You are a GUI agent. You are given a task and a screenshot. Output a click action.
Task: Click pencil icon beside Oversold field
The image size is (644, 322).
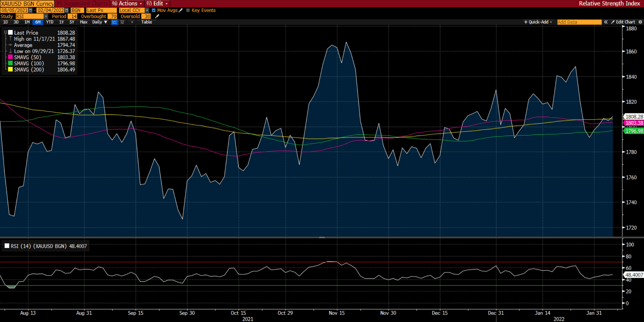(157, 17)
